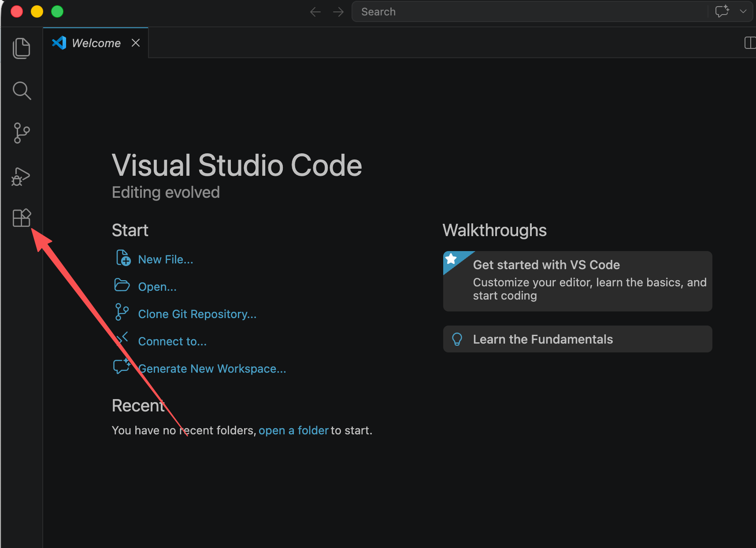Open the Source Control view
The width and height of the screenshot is (756, 548).
click(22, 133)
